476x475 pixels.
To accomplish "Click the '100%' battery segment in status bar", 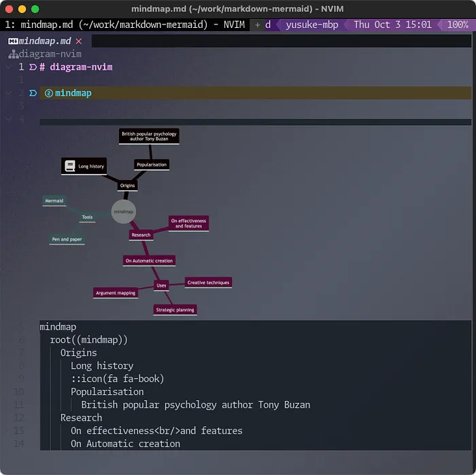I will [458, 24].
